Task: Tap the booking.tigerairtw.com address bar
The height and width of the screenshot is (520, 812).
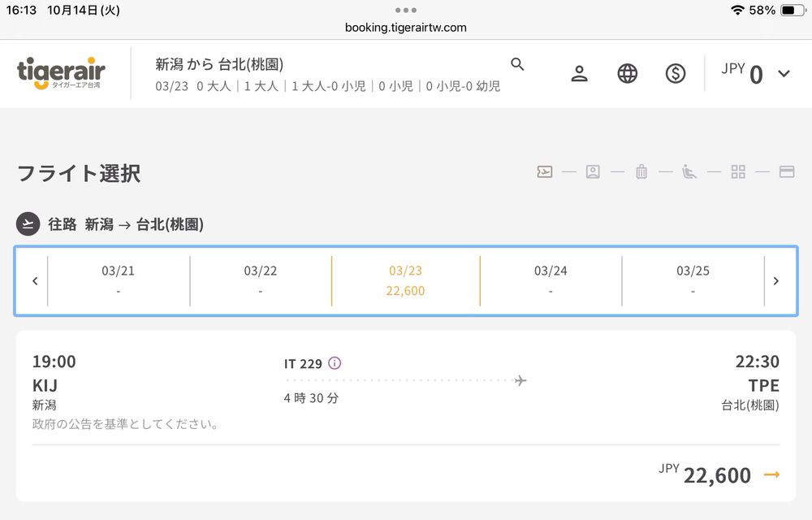Action: click(405, 28)
